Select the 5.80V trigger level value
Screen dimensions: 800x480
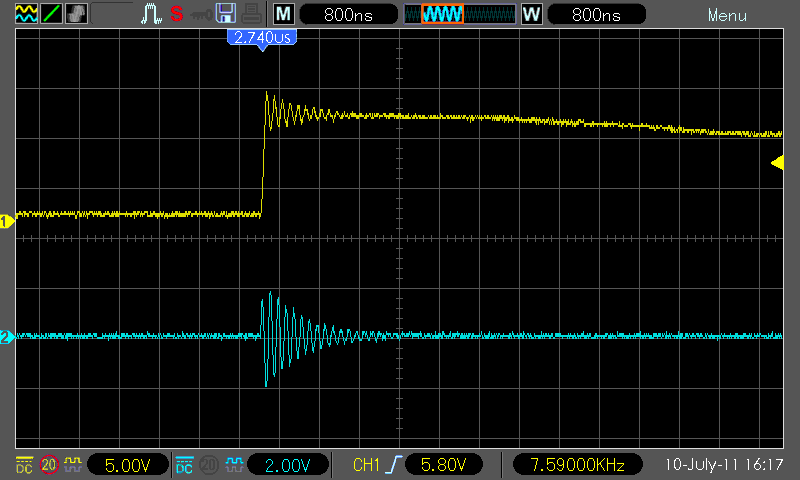coord(443,465)
